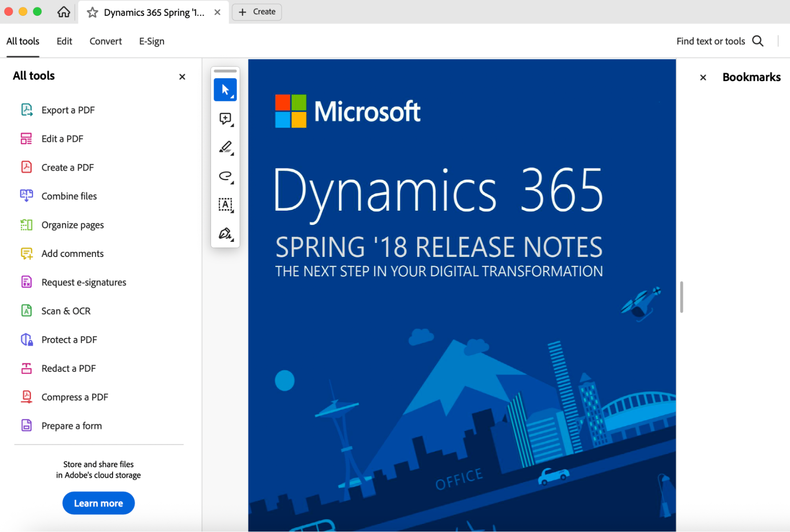Click the Create new tab button

tap(257, 12)
